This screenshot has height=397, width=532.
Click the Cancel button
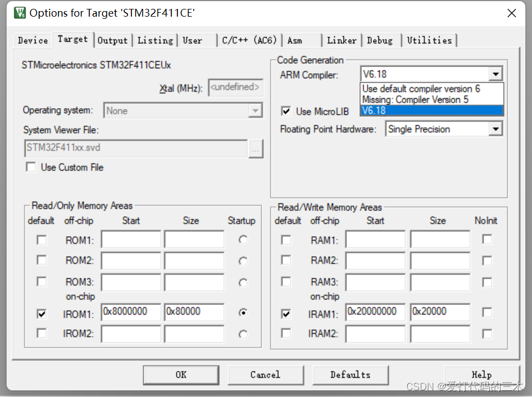click(x=265, y=375)
